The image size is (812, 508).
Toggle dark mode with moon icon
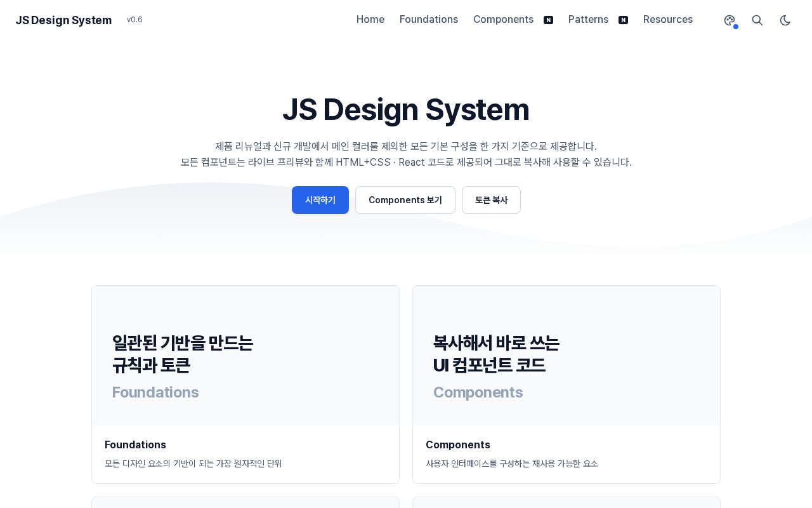pos(785,20)
